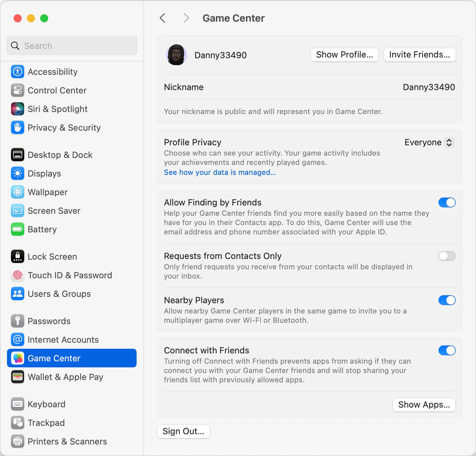Screen dimensions: 476x456
Task: Click the Printers & Scanners icon
Action: (17, 441)
